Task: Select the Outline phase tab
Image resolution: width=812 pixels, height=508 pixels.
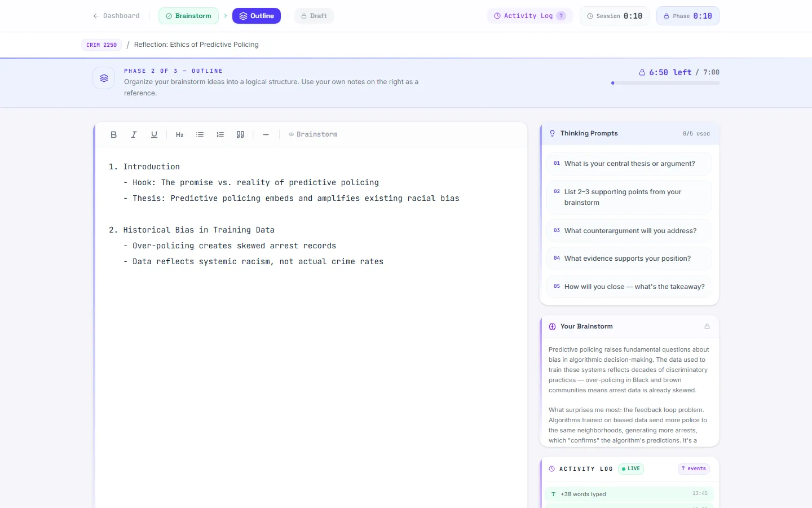Action: [x=257, y=16]
